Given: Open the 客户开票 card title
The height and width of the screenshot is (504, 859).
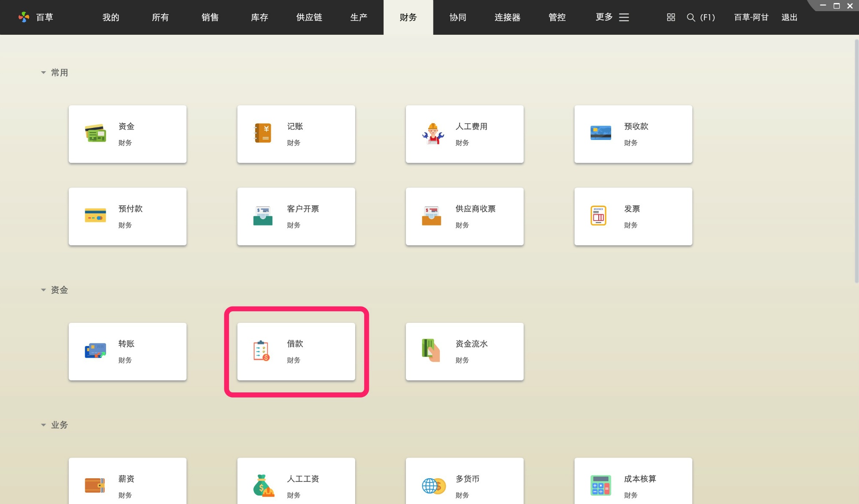Looking at the screenshot, I should point(303,209).
